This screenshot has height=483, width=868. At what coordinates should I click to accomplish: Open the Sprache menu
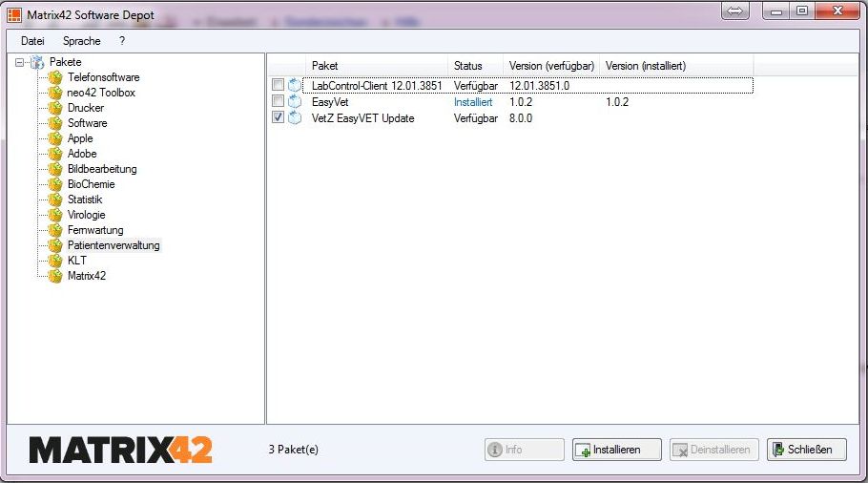pos(82,41)
